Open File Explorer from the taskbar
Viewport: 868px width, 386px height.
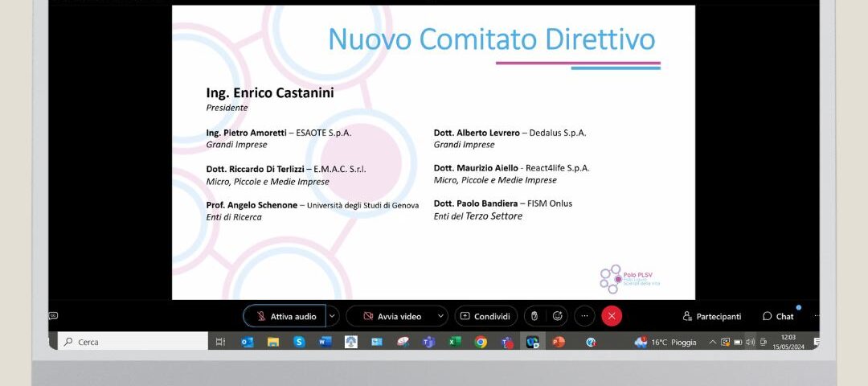pos(273,343)
